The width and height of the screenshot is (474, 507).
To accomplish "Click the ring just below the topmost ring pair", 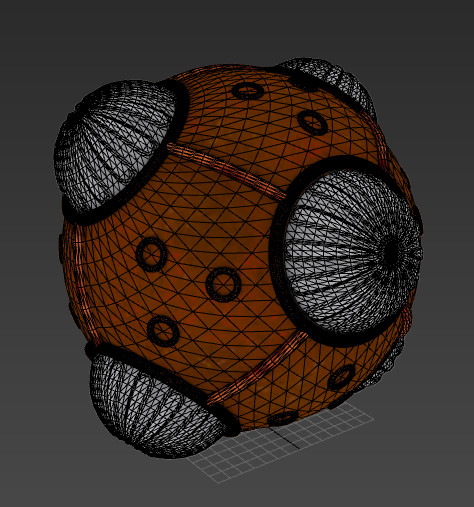I will tap(312, 122).
